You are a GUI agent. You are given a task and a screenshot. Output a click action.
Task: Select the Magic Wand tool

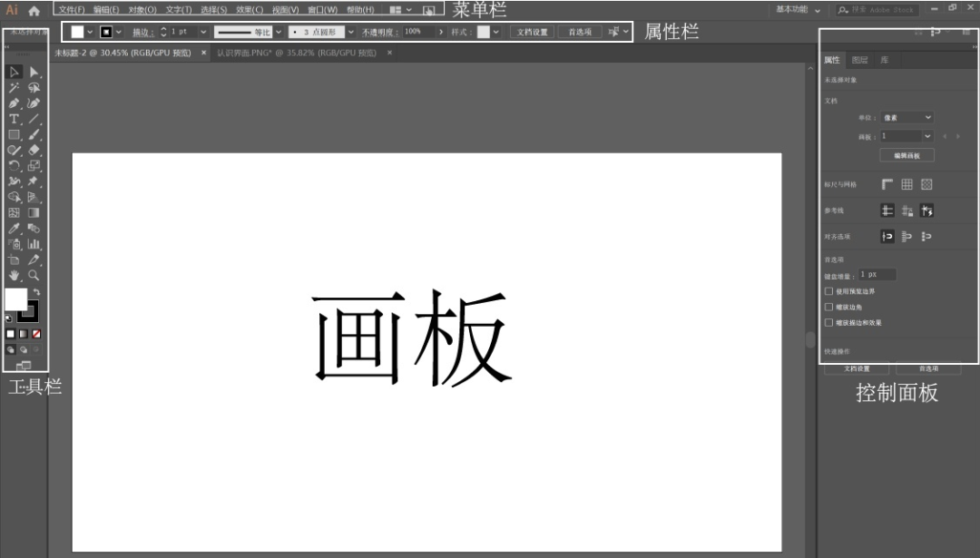13,86
